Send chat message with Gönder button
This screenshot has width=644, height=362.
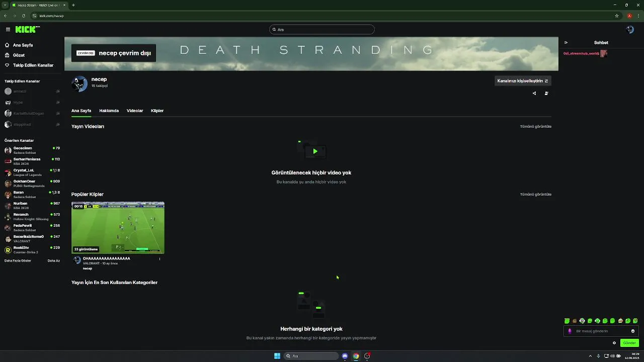pyautogui.click(x=629, y=343)
